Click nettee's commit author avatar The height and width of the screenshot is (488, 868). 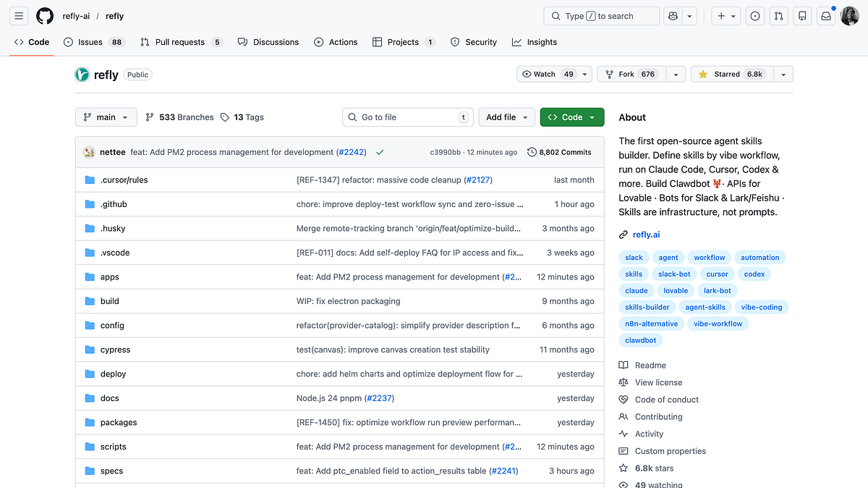coord(89,152)
